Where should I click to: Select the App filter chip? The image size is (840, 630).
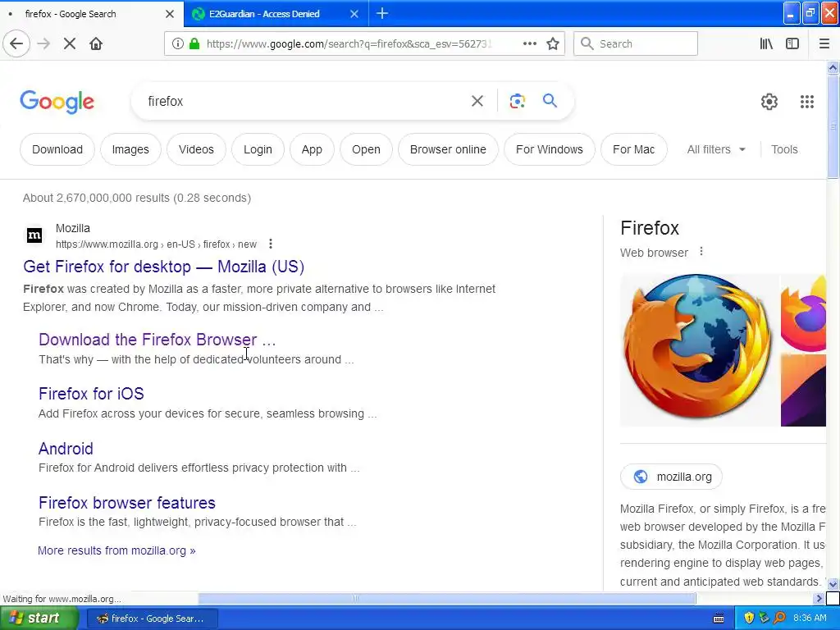coord(312,149)
